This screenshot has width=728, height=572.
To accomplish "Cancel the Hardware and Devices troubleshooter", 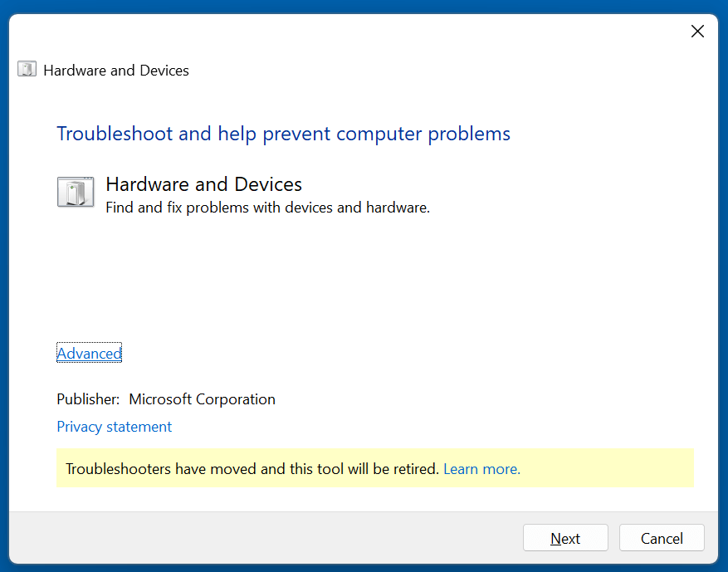I will (662, 537).
